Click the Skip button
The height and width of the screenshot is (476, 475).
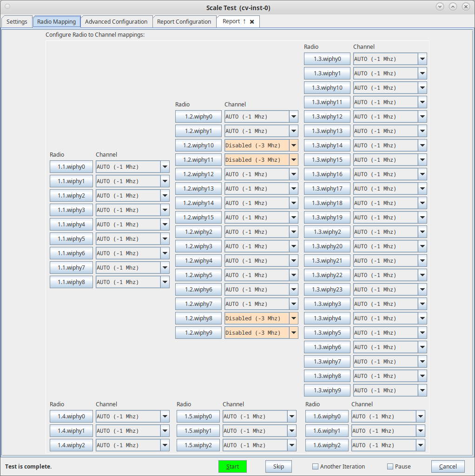278,467
